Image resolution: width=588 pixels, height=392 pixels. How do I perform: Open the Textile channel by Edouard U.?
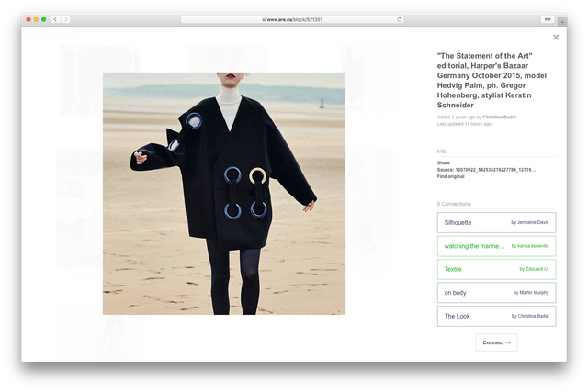point(496,270)
